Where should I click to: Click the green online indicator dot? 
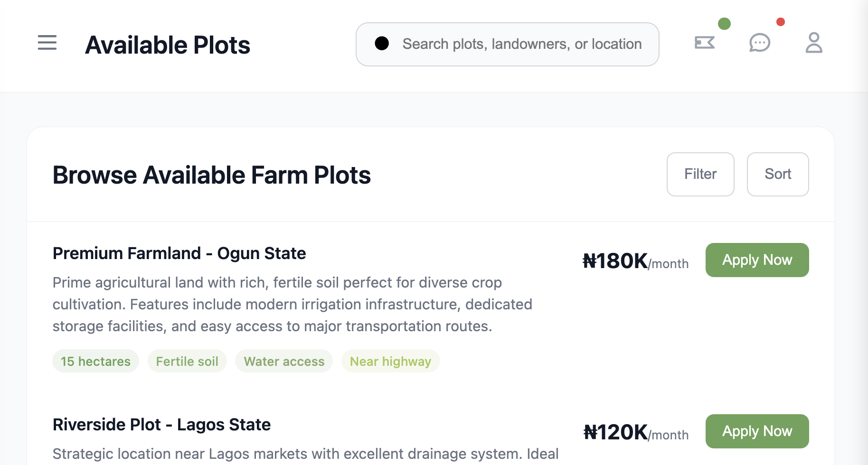pos(725,25)
